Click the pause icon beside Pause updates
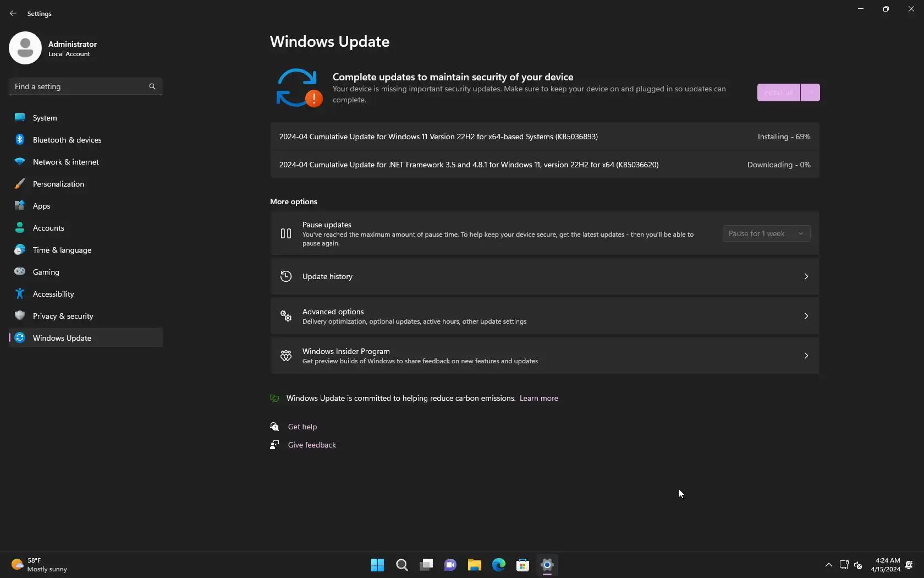This screenshot has width=924, height=578. [x=286, y=233]
